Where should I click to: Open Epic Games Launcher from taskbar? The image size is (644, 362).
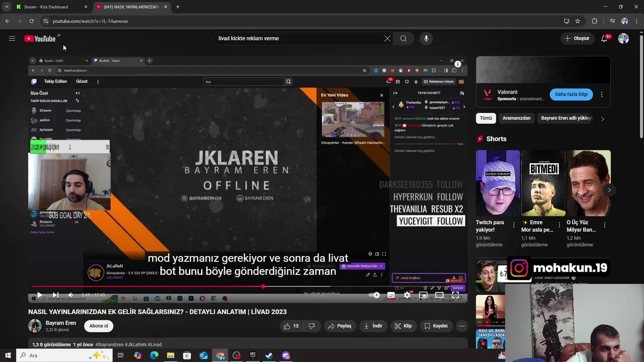click(253, 355)
